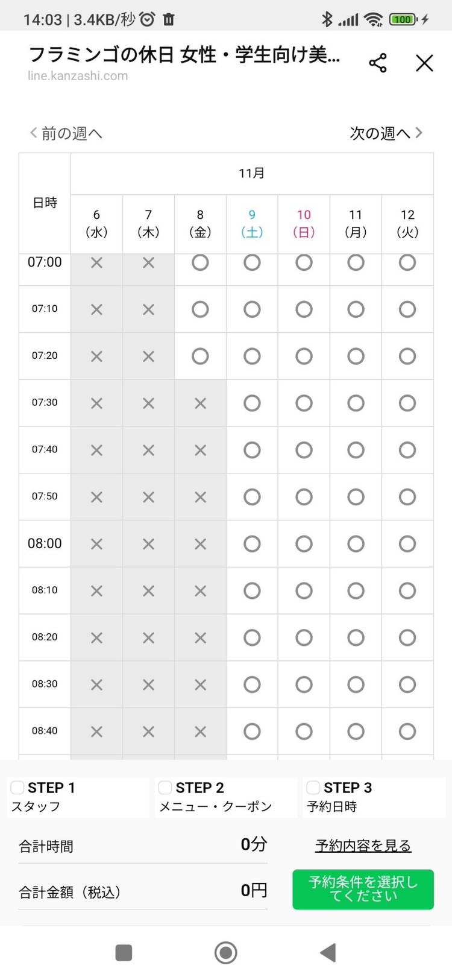452x980 pixels.
Task: Open recent apps with square button
Action: tap(124, 953)
